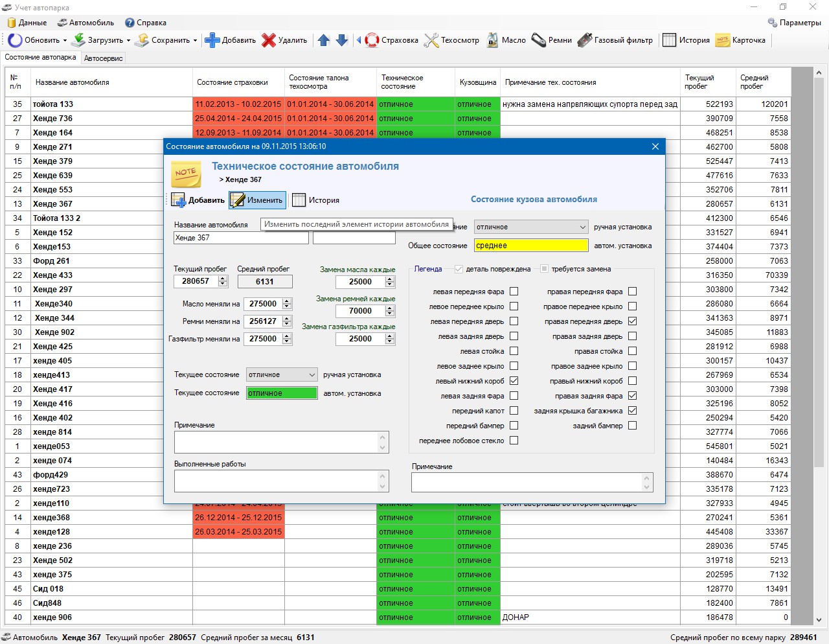Click the Удалить red cross icon

tap(269, 40)
